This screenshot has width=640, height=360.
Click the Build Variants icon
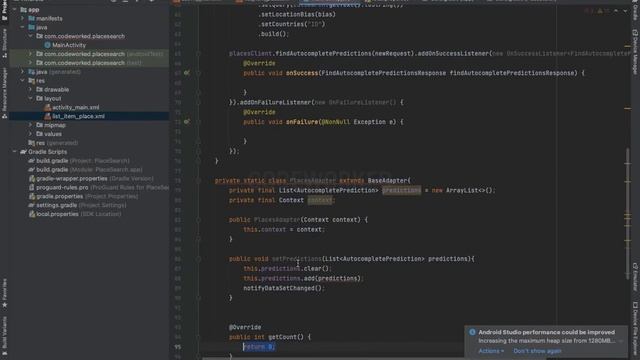[x=4, y=352]
